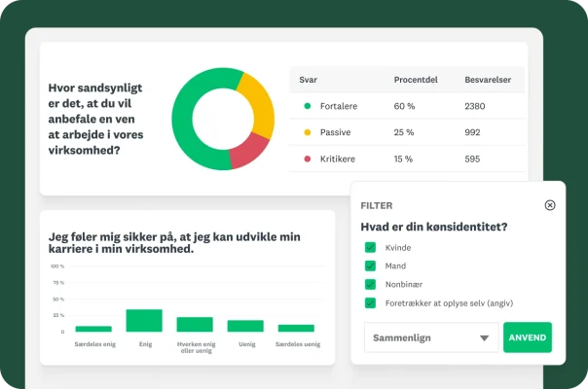The image size is (588, 389).
Task: Click the green Fortalere legend dot
Action: [x=307, y=106]
